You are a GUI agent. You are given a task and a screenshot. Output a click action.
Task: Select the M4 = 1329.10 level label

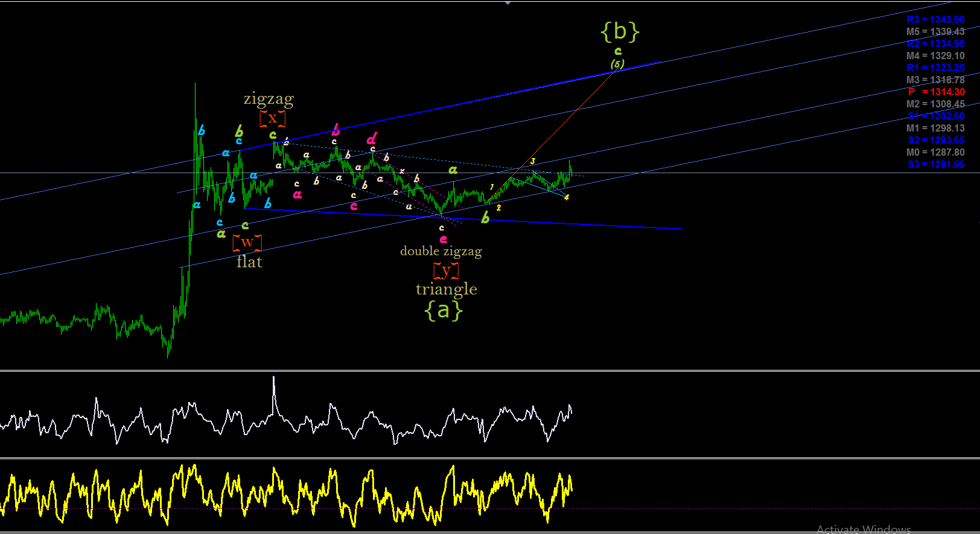tap(935, 56)
